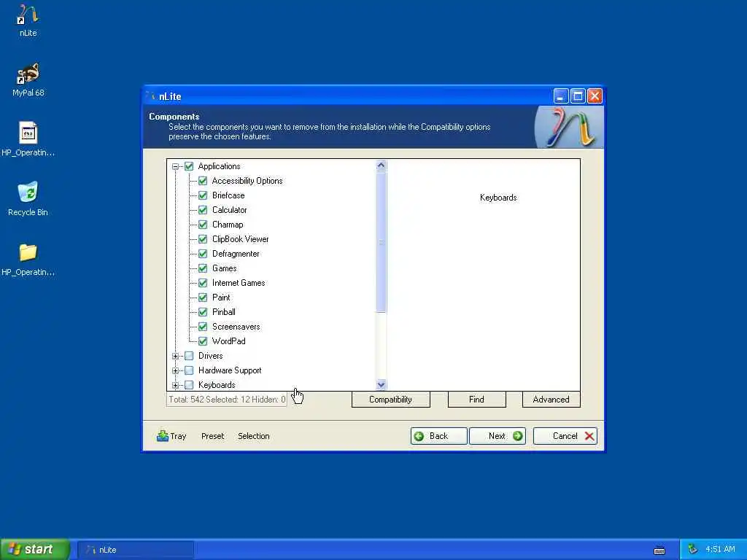The height and width of the screenshot is (560, 747).
Task: Click the safely remove hardware tray icon
Action: pyautogui.click(x=693, y=549)
